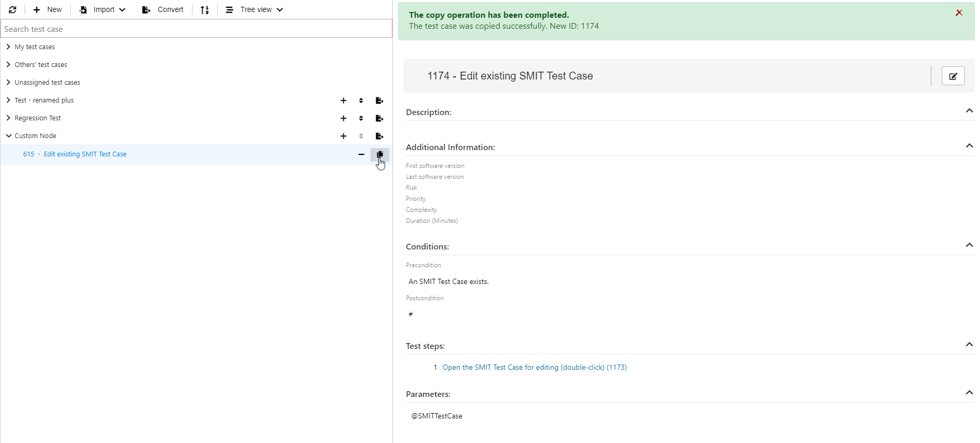Add an item to the Custom Node folder
The image size is (980, 443).
343,136
